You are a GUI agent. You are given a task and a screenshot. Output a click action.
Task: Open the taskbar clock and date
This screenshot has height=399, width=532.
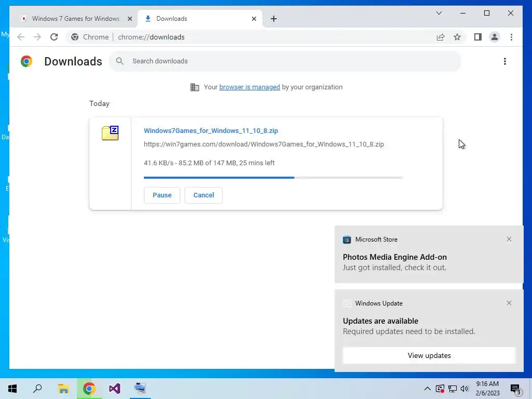click(x=487, y=389)
